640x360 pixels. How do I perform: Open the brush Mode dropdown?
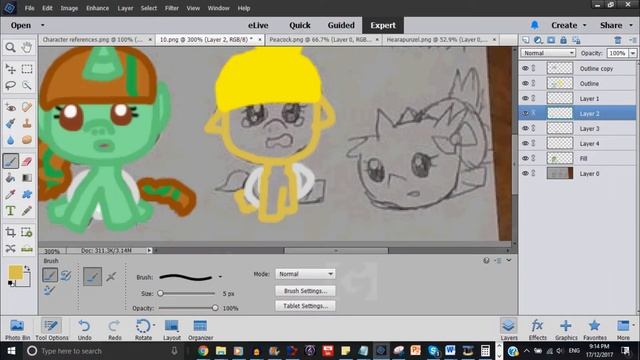tap(305, 274)
